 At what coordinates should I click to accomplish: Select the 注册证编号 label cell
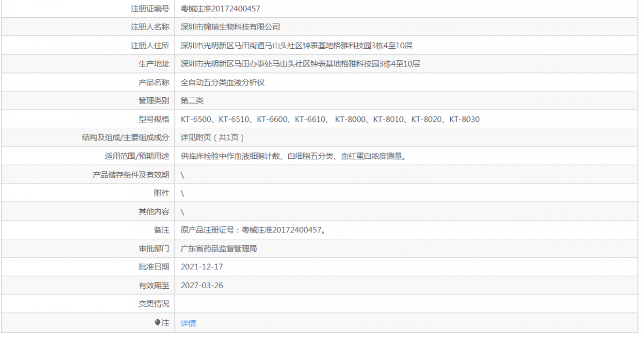[x=150, y=9]
